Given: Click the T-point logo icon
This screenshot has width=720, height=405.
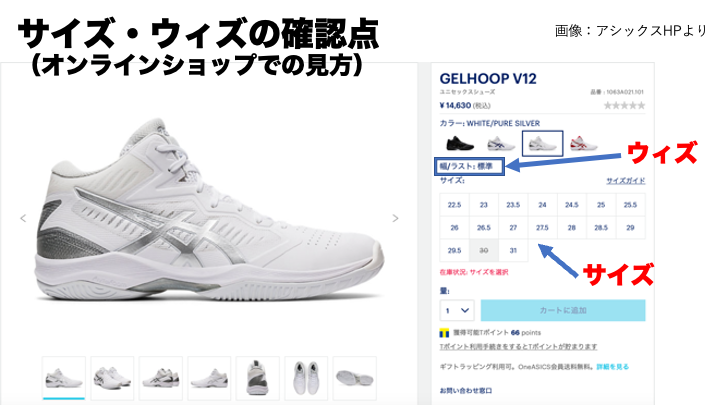Looking at the screenshot, I should pos(444,333).
